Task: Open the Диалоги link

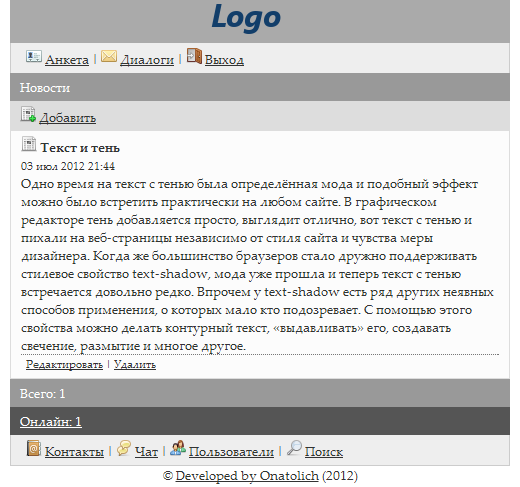Action: pyautogui.click(x=147, y=60)
